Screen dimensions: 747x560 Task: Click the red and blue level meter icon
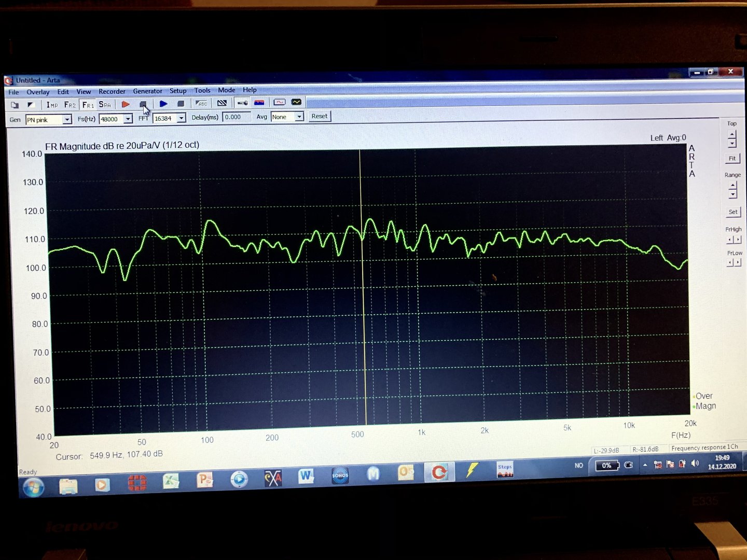pos(259,103)
